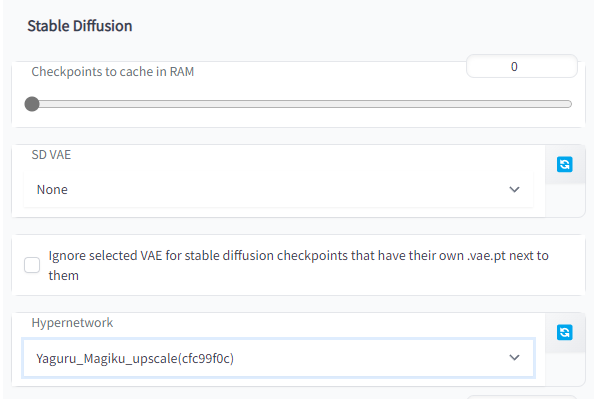The height and width of the screenshot is (399, 594).
Task: Open the SD VAE dropdown showing None
Action: [278, 189]
